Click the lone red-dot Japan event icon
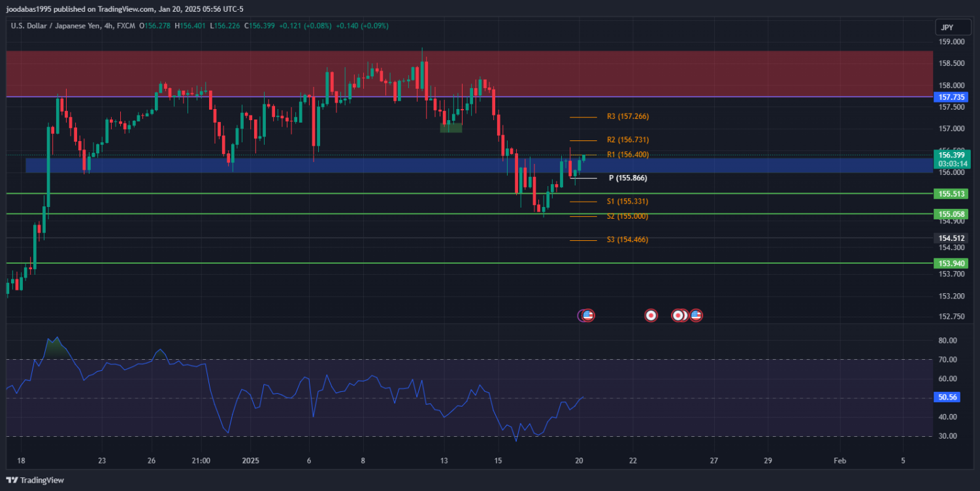The height and width of the screenshot is (491, 980). (x=651, y=315)
